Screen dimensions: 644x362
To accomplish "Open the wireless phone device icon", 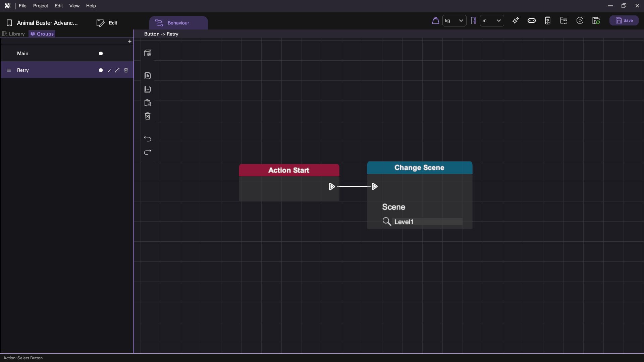I will (548, 21).
